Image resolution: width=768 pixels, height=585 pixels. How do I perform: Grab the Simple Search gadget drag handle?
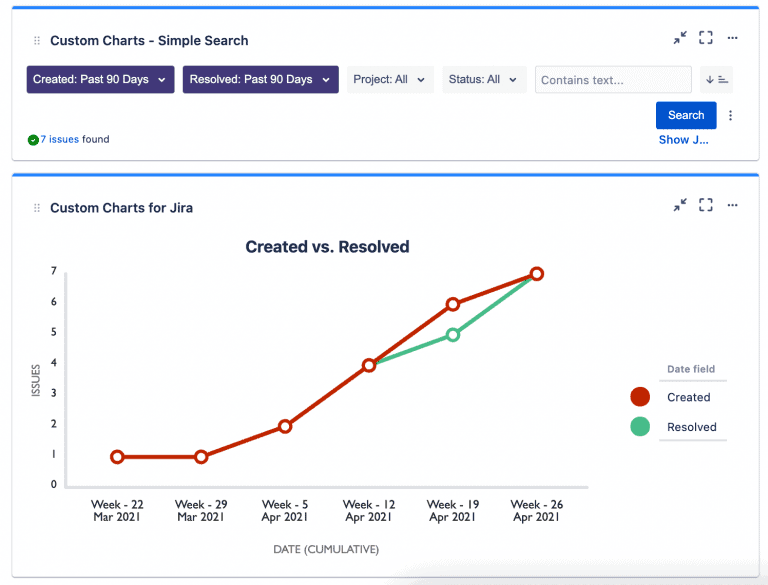[x=37, y=41]
